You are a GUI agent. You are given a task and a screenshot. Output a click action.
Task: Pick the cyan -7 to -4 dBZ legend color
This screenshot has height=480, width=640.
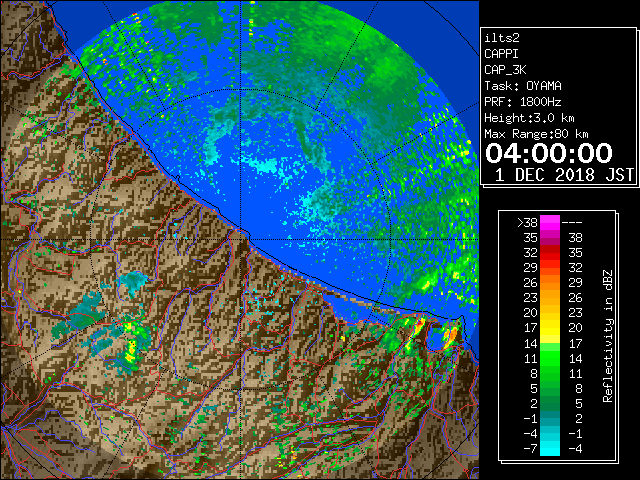click(x=550, y=448)
